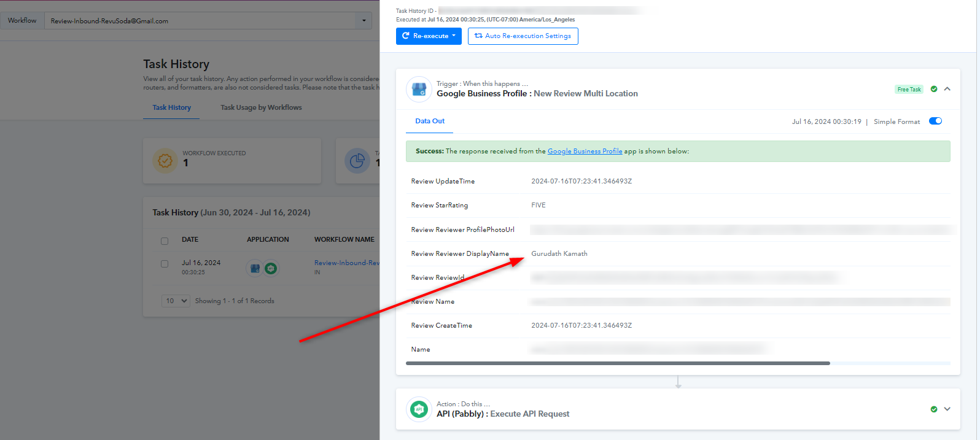Expand the API (Pabbly) action step
The height and width of the screenshot is (440, 980).
point(947,409)
